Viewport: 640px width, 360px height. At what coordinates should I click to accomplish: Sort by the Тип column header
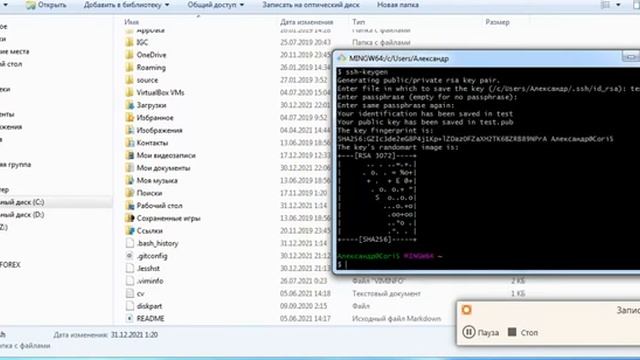click(359, 22)
